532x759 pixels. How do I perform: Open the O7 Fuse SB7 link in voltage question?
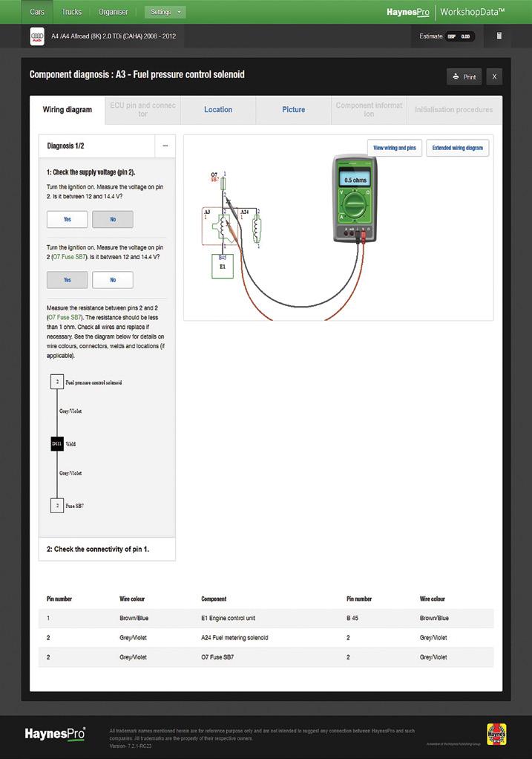[69, 256]
